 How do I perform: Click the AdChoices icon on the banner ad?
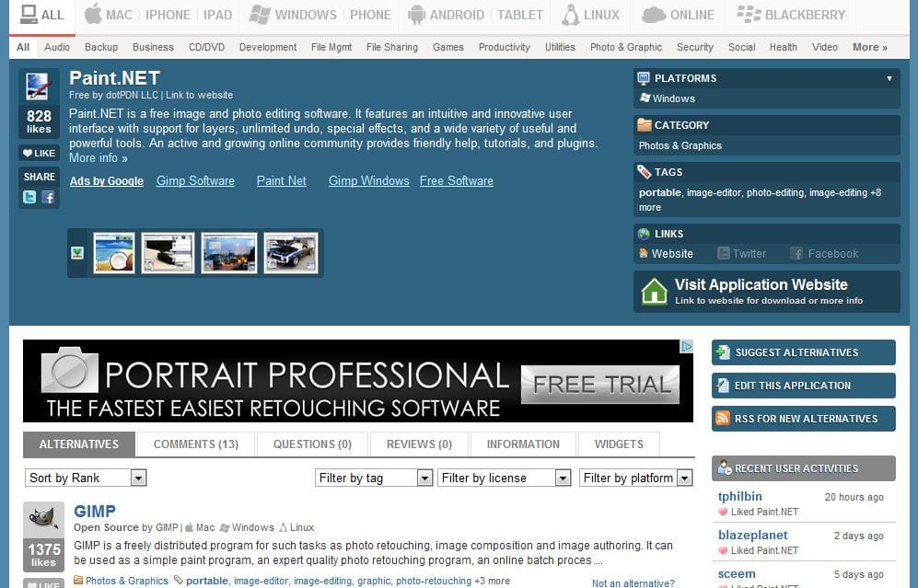686,346
